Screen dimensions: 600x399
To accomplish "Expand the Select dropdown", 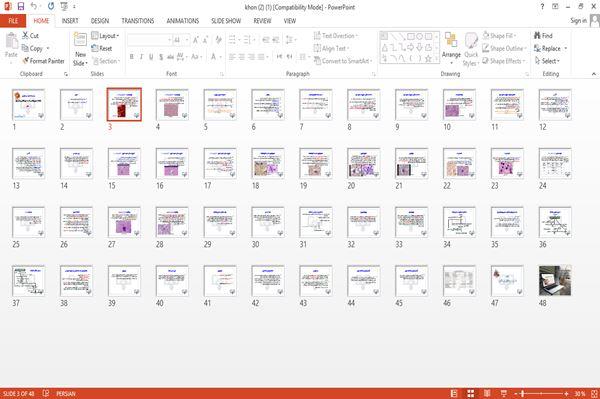I will [x=547, y=61].
